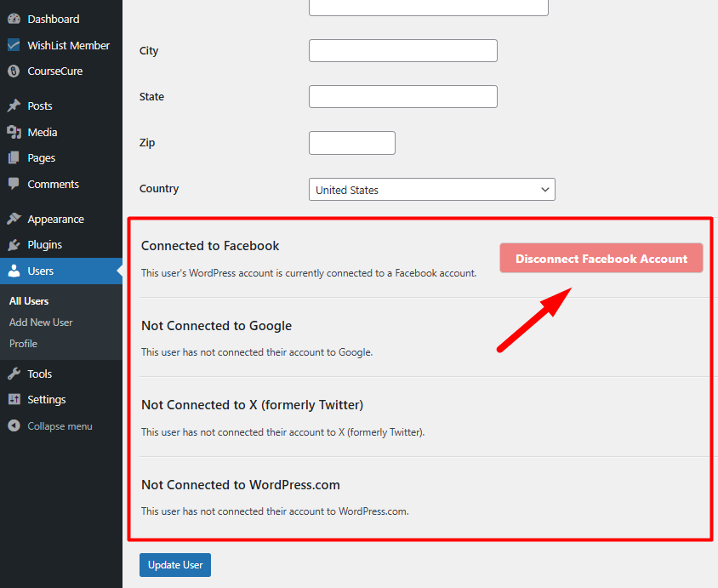Screen dimensions: 718x588
Task: Click the WishList Member checkmark icon
Action: (14, 45)
